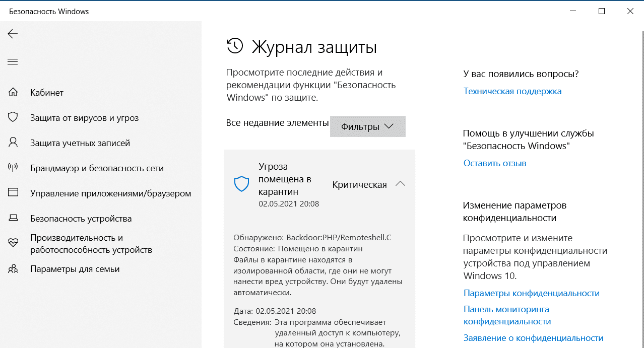Click the Оставить отзыв link
644x348 pixels.
(494, 163)
